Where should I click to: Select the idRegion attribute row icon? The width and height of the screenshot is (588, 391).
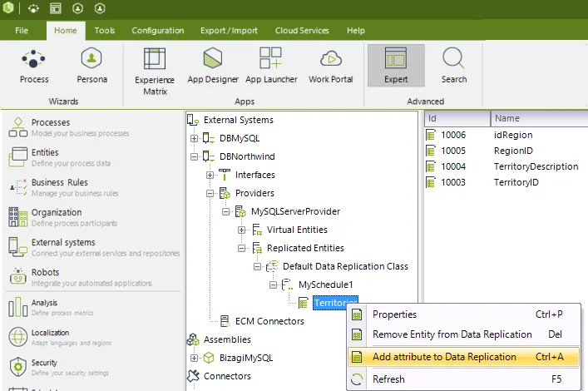point(431,135)
